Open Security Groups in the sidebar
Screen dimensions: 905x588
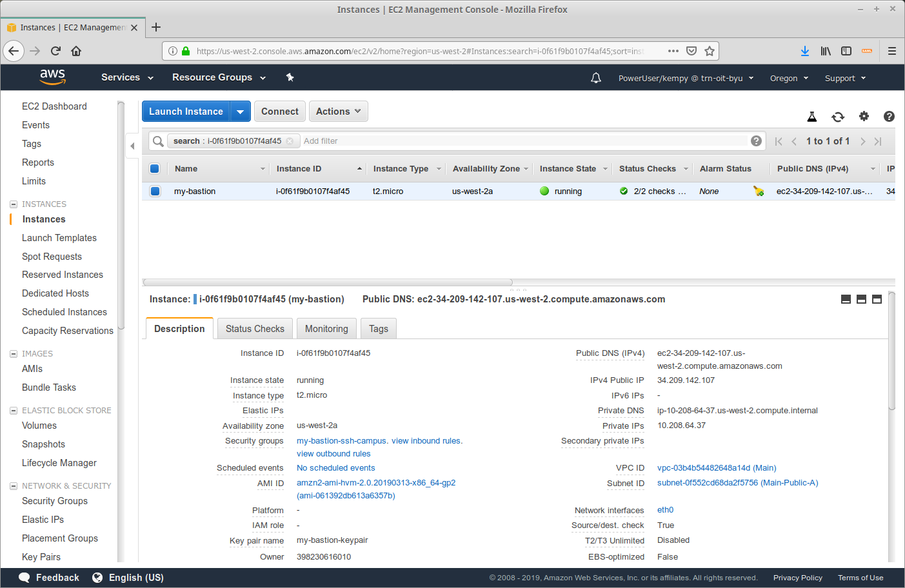(55, 501)
